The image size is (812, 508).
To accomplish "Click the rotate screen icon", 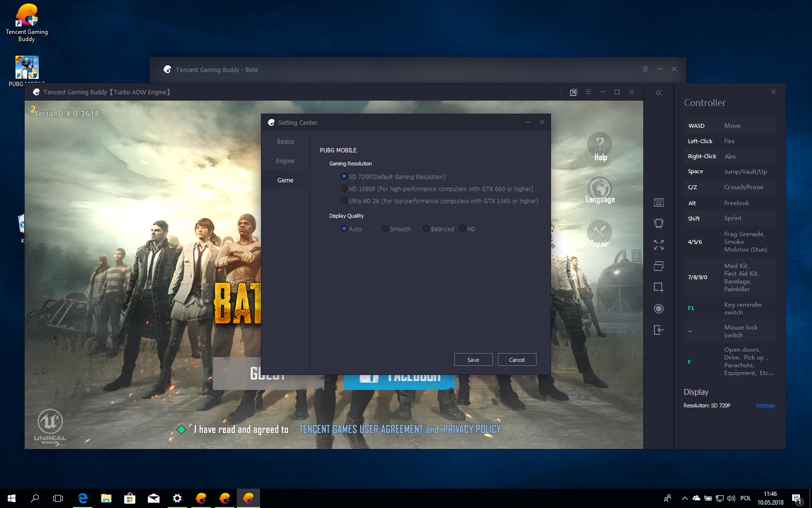I will [658, 223].
